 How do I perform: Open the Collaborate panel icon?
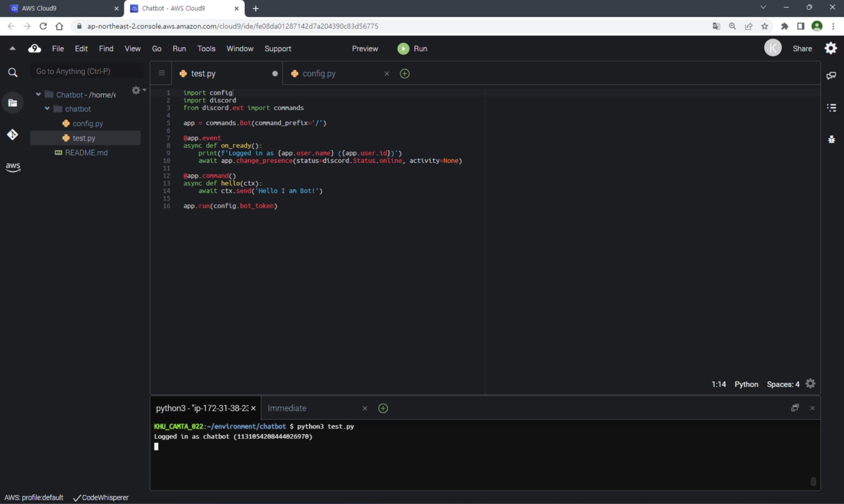831,75
